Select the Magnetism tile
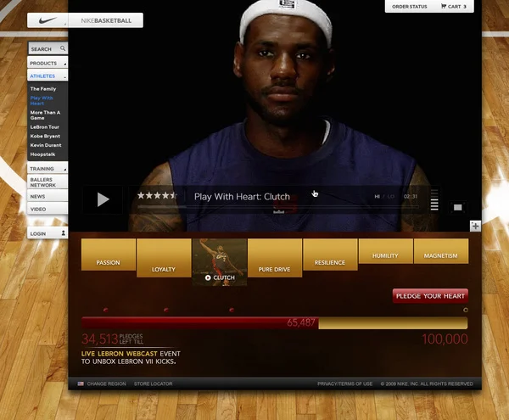Viewport: 509px width, 420px height. [x=441, y=251]
